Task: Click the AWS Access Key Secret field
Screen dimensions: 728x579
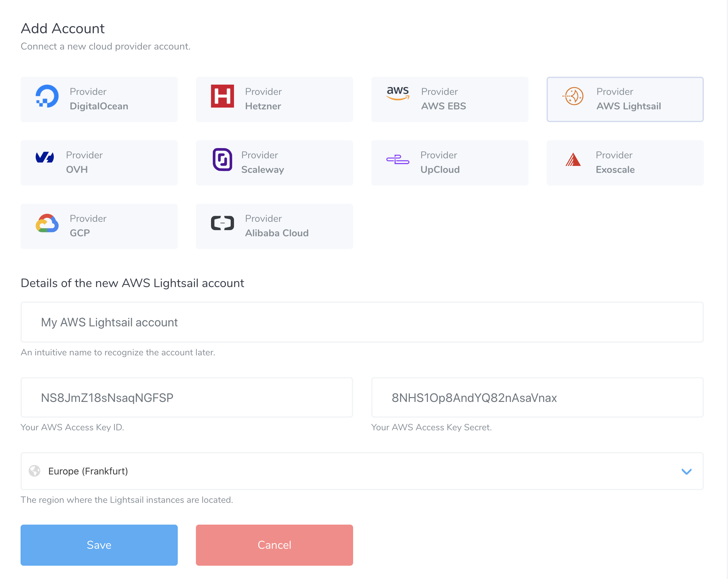Action: pyautogui.click(x=537, y=398)
